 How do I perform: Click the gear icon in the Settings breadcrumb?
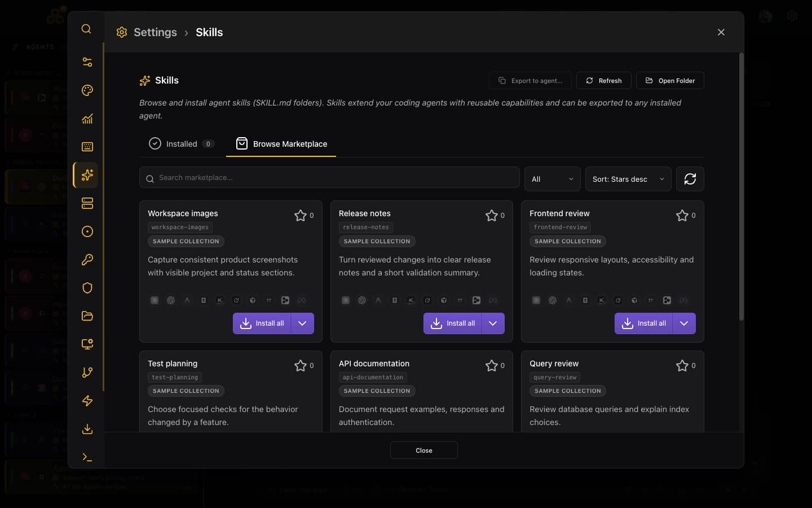(122, 32)
